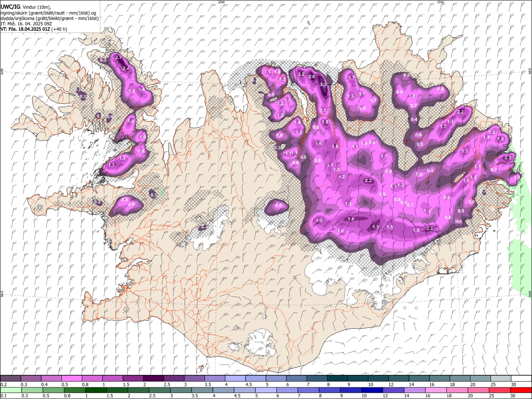Select the pale green 0.1 swatch in the bottom legend row
The image size is (532, 399).
11,390
